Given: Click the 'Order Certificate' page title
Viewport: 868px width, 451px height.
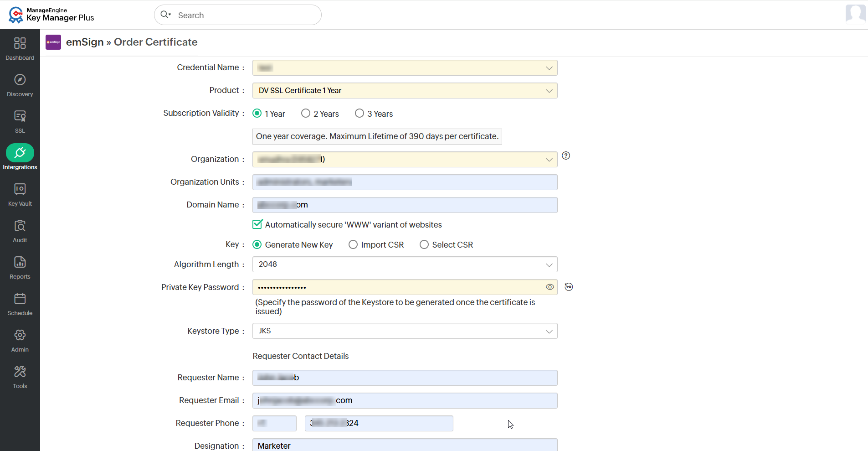Looking at the screenshot, I should [156, 42].
